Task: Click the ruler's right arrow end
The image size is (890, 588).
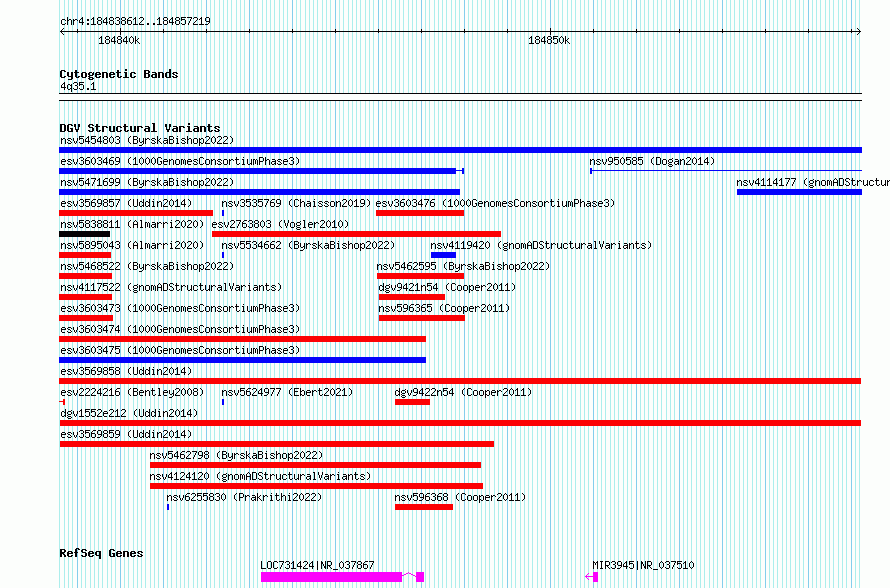Action: pyautogui.click(x=859, y=32)
